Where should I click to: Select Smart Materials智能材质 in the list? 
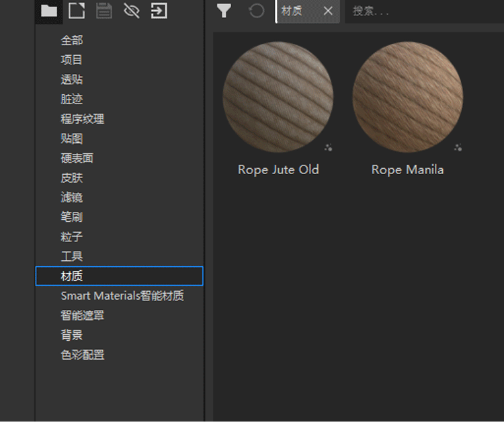(x=122, y=296)
